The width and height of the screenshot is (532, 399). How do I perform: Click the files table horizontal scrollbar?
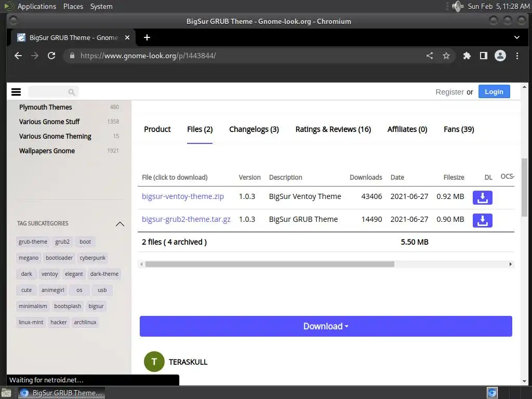point(270,264)
